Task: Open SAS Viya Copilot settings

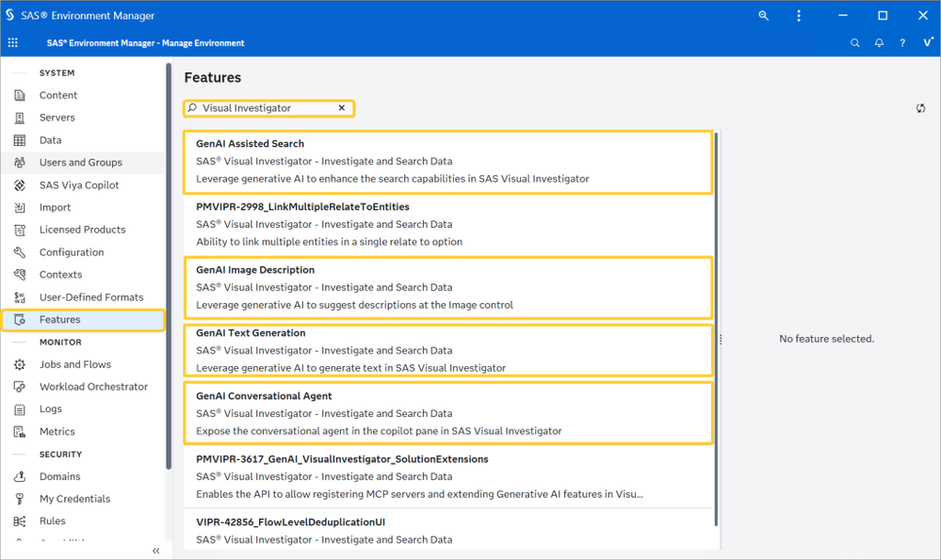Action: 79,185
